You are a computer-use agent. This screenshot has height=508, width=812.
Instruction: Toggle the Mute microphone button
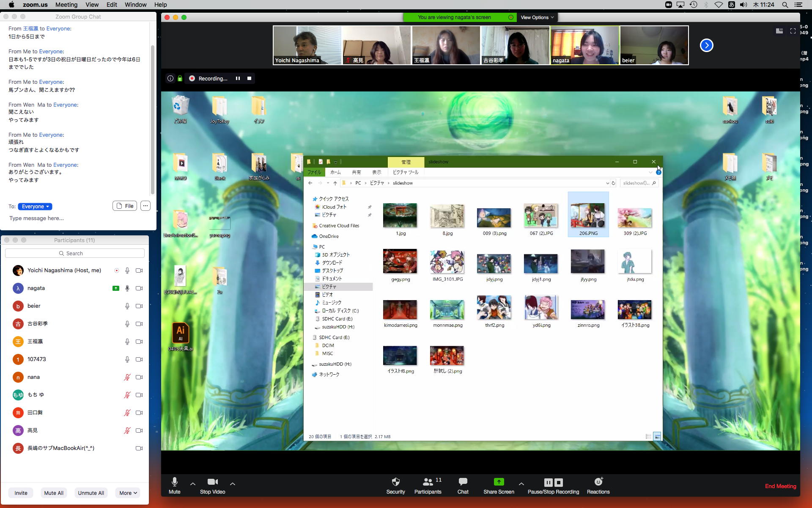click(174, 482)
